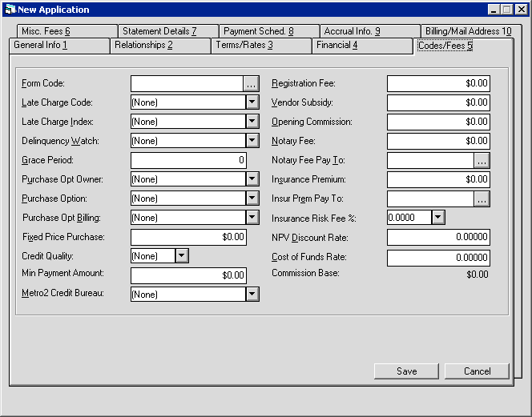Go to the Payment Sched. 8 tab

(269, 31)
